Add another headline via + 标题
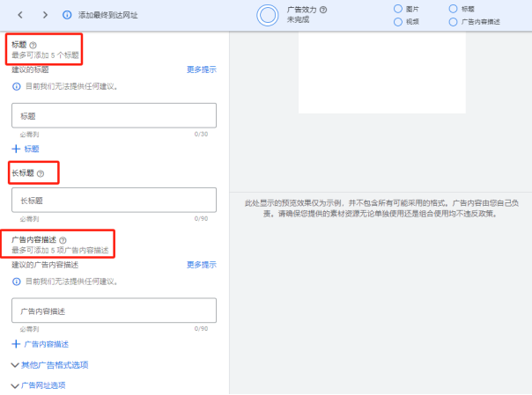The image size is (532, 395). pos(26,149)
